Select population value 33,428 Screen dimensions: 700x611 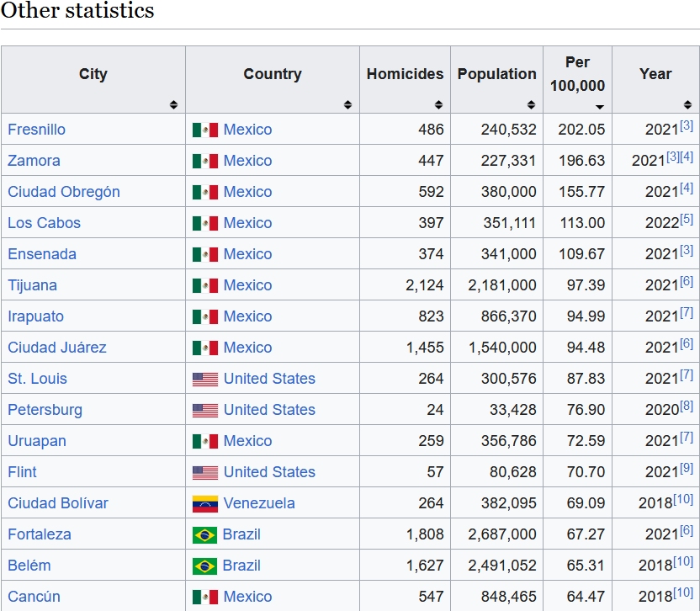click(x=513, y=410)
